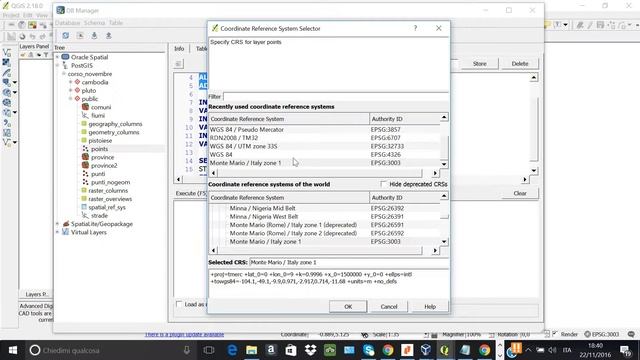Open Dropbox from the taskbar
640x360 pixels.
click(311, 350)
